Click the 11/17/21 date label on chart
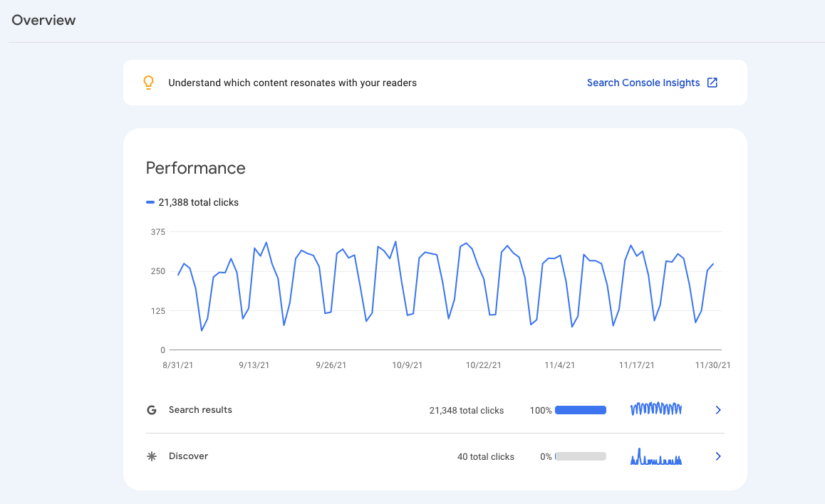 click(x=636, y=365)
